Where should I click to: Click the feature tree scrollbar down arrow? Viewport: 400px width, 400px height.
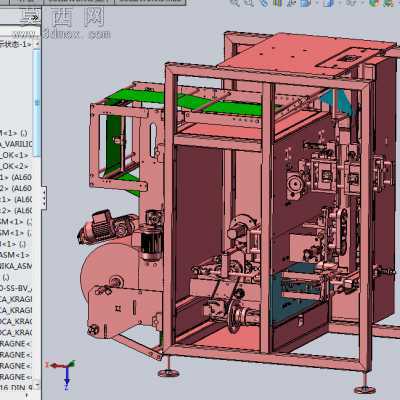(37, 385)
